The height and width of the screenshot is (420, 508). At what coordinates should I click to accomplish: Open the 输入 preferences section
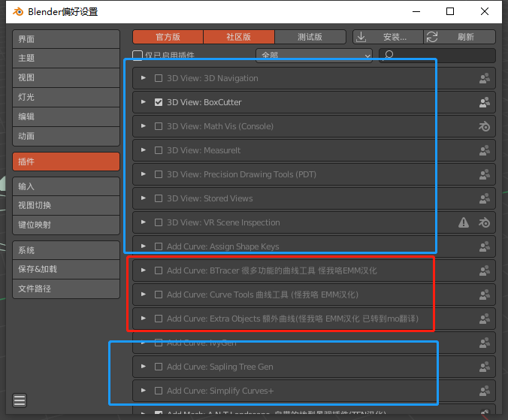pyautogui.click(x=66, y=186)
